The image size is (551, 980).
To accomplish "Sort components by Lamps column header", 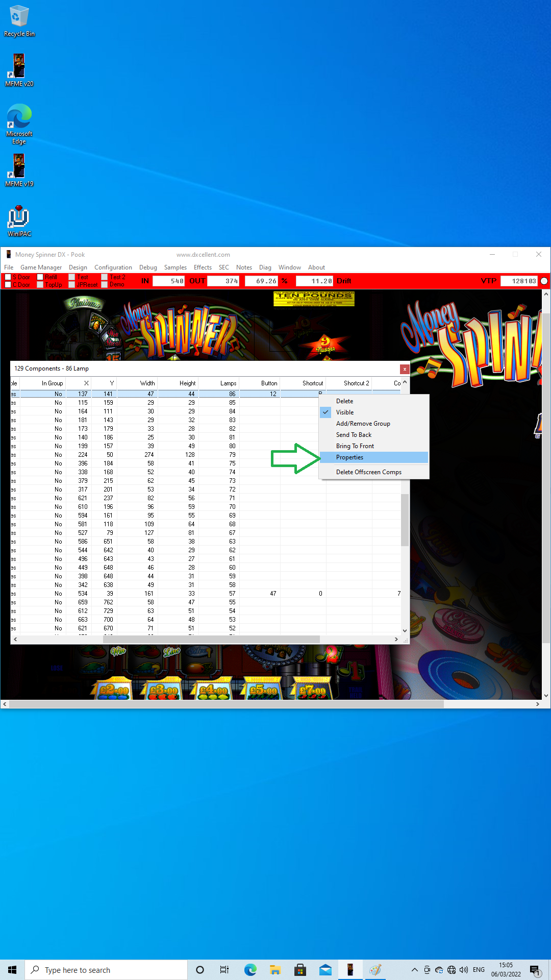I will (x=219, y=383).
